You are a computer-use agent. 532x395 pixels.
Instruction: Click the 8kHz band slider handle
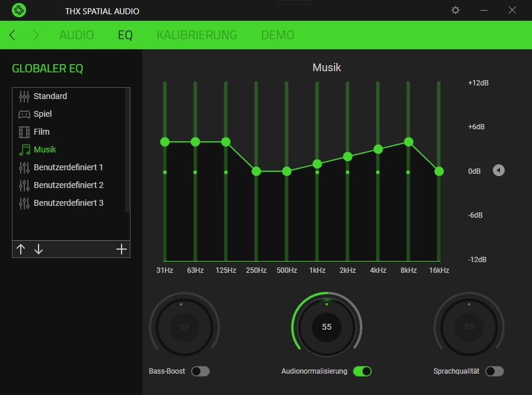[x=409, y=142]
